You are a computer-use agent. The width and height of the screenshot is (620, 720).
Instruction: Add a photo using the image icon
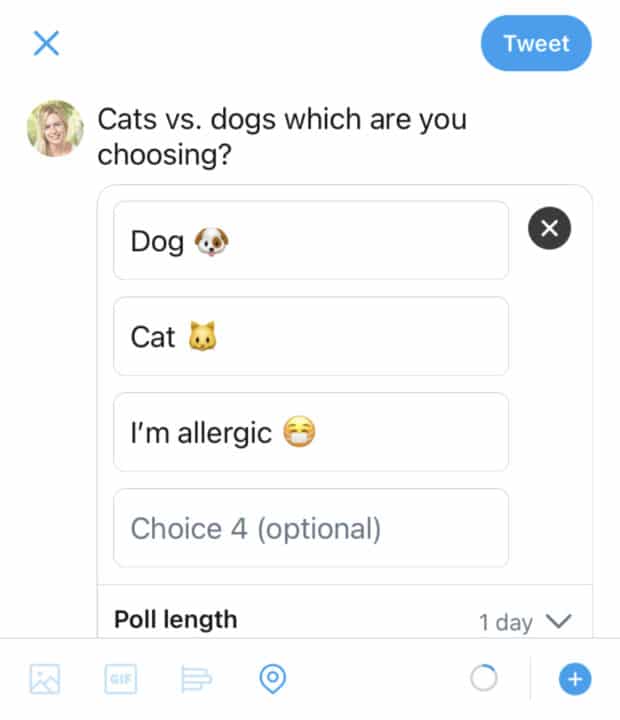(x=45, y=680)
